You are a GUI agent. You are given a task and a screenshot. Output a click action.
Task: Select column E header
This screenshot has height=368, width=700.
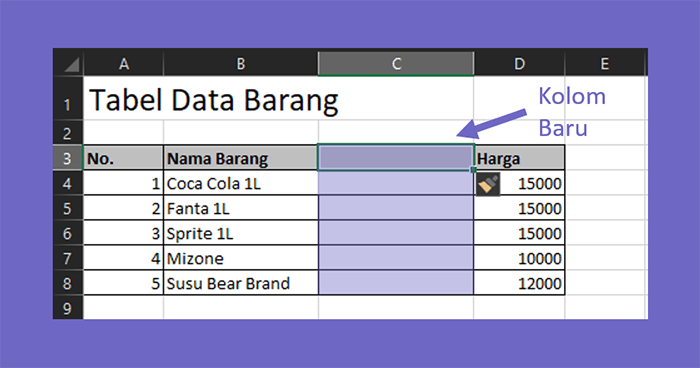tap(604, 63)
